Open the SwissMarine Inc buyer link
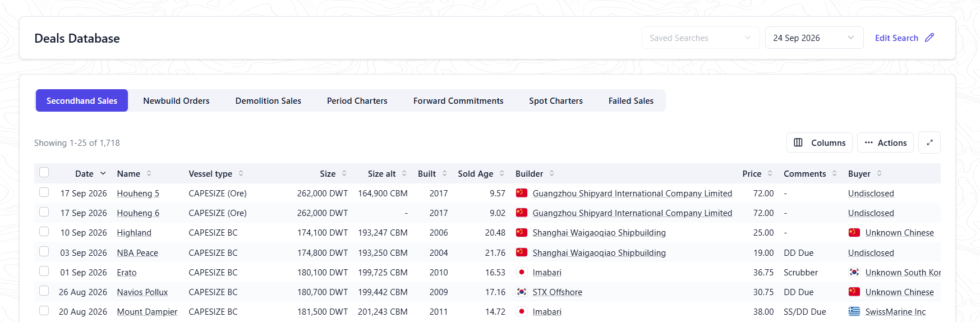 [x=895, y=311]
